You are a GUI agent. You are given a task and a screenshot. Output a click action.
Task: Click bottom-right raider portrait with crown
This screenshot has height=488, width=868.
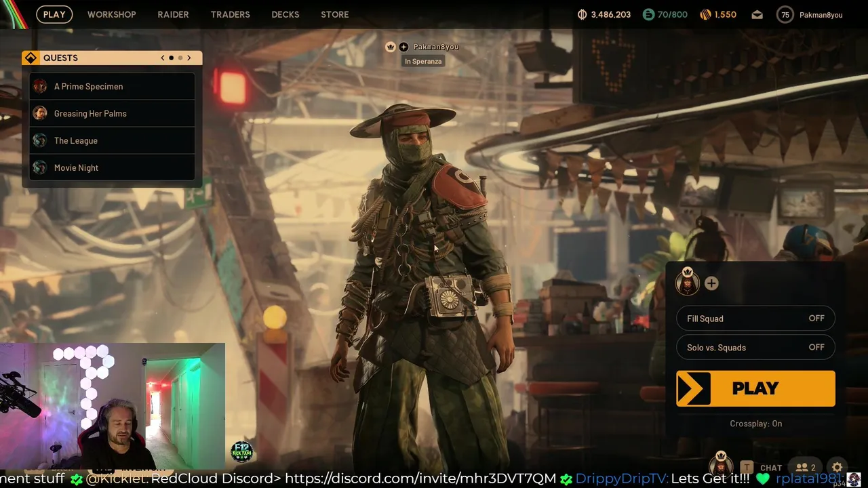721,465
